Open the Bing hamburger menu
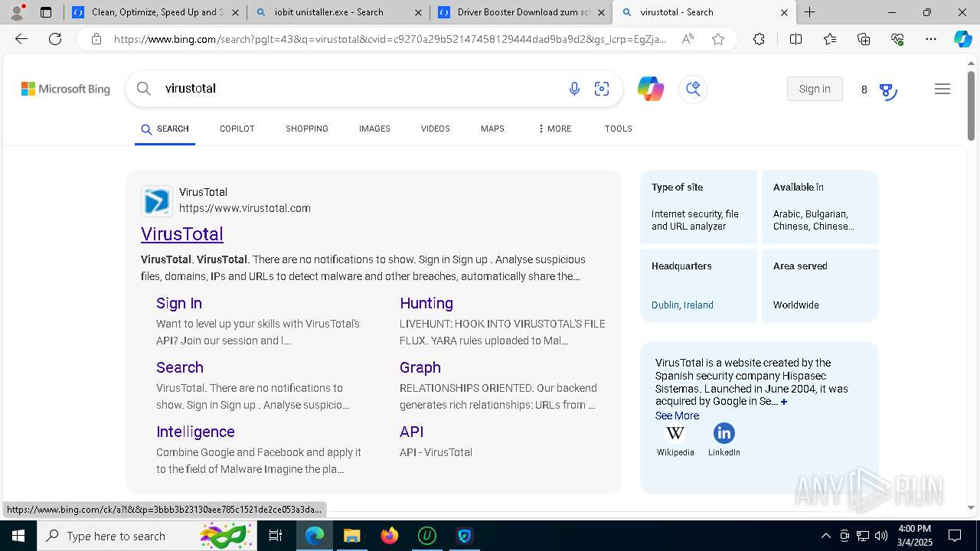 point(942,89)
